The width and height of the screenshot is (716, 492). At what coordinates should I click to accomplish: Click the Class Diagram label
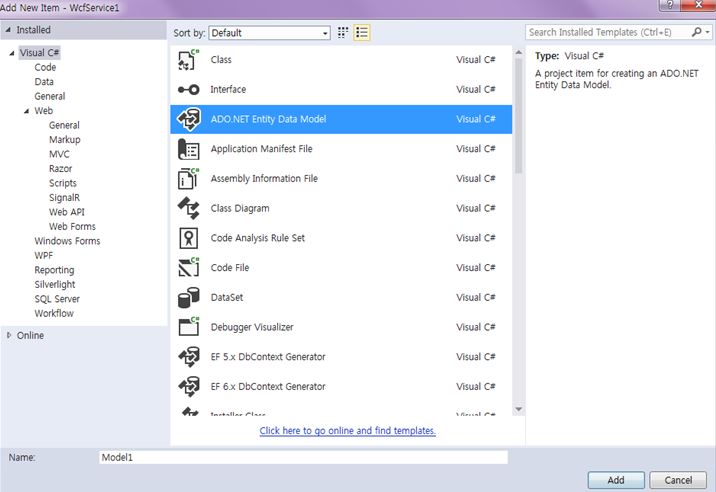click(x=240, y=208)
